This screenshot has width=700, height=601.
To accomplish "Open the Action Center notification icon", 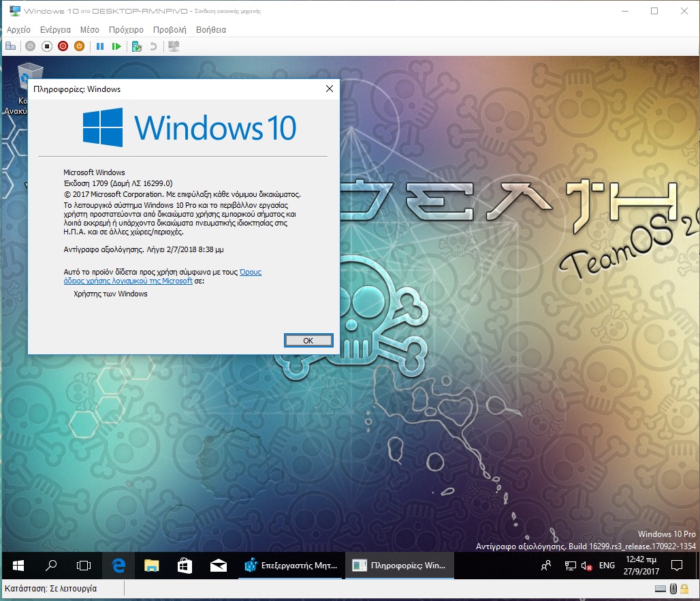I will pos(677,566).
